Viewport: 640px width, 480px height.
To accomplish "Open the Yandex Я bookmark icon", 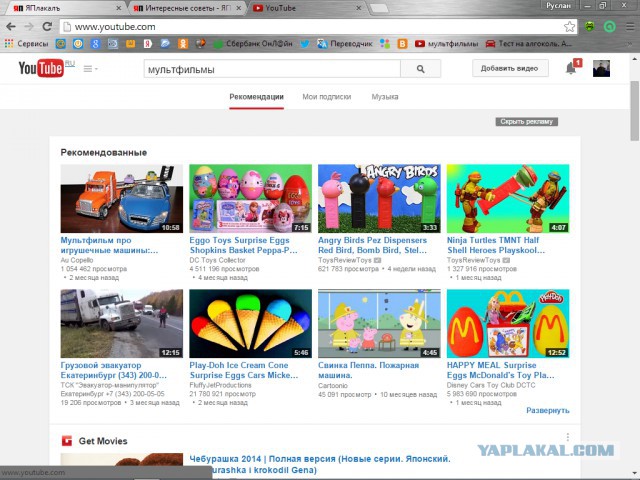I will [148, 44].
